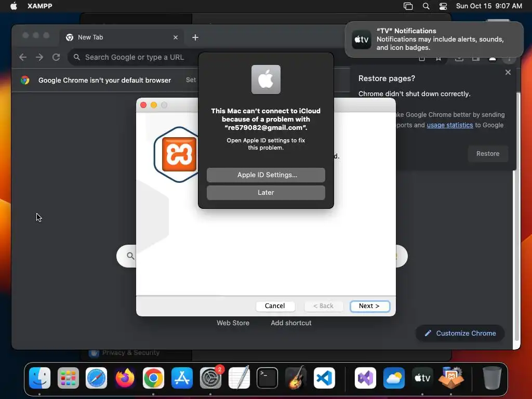
Task: Minimize the XAMPP installer window
Action: tap(154, 105)
